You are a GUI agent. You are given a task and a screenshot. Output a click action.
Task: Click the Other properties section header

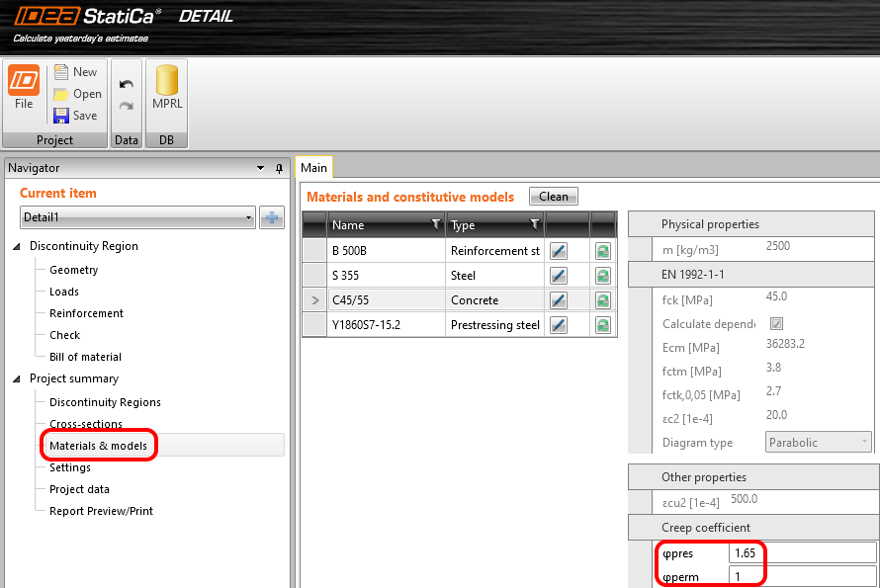tap(753, 477)
